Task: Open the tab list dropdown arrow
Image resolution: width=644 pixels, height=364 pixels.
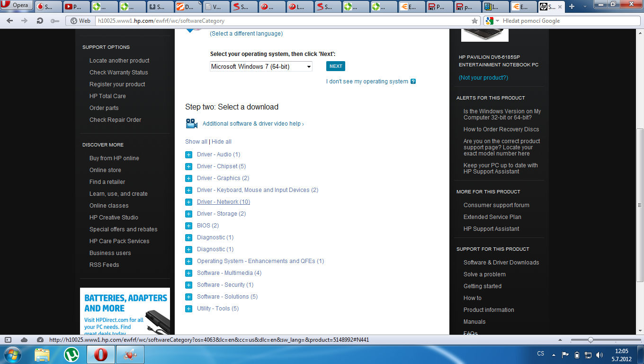Action: click(x=585, y=7)
